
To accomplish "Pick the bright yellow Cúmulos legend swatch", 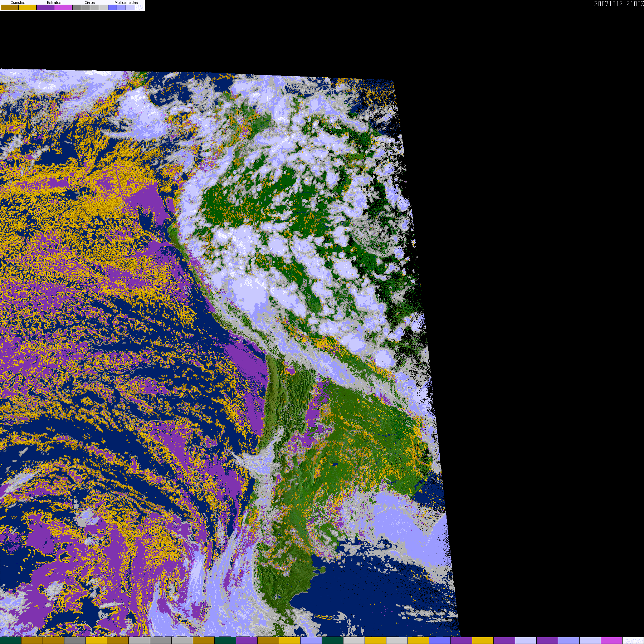I will click(28, 7).
